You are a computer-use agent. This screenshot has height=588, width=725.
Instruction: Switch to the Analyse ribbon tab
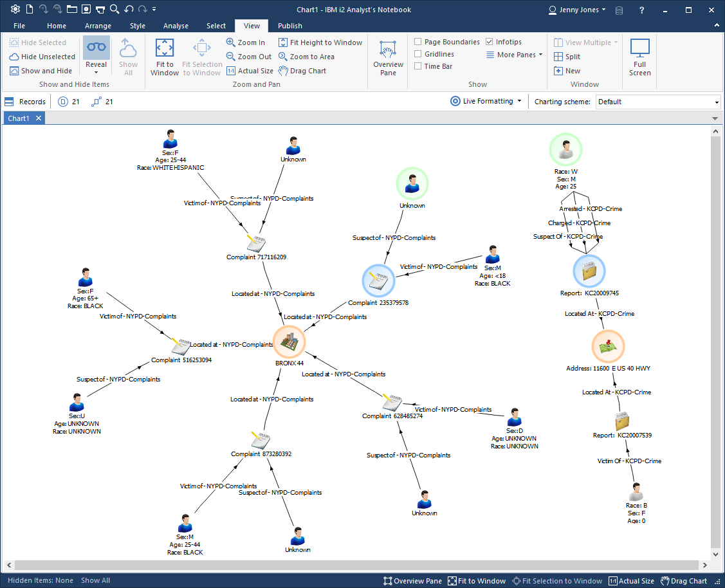click(x=176, y=26)
